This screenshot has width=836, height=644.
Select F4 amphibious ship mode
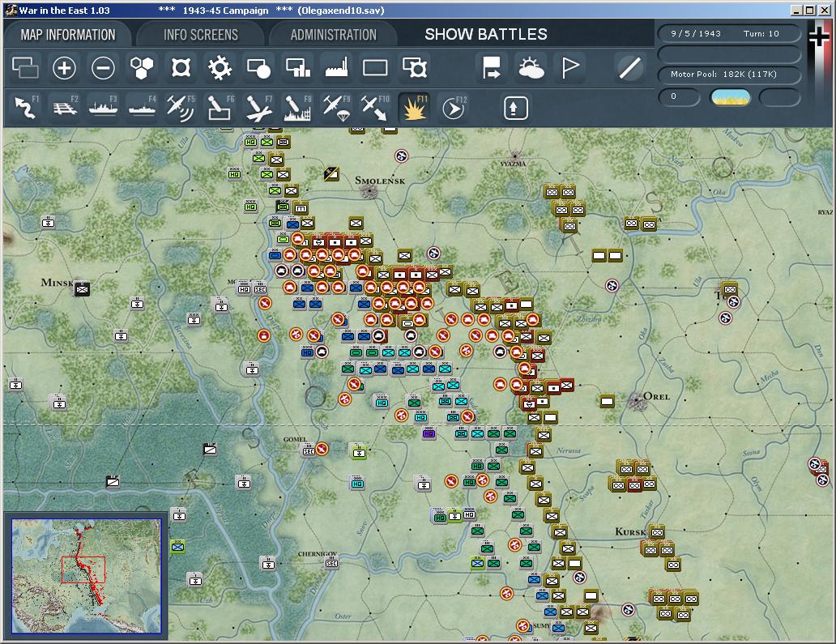coord(142,107)
